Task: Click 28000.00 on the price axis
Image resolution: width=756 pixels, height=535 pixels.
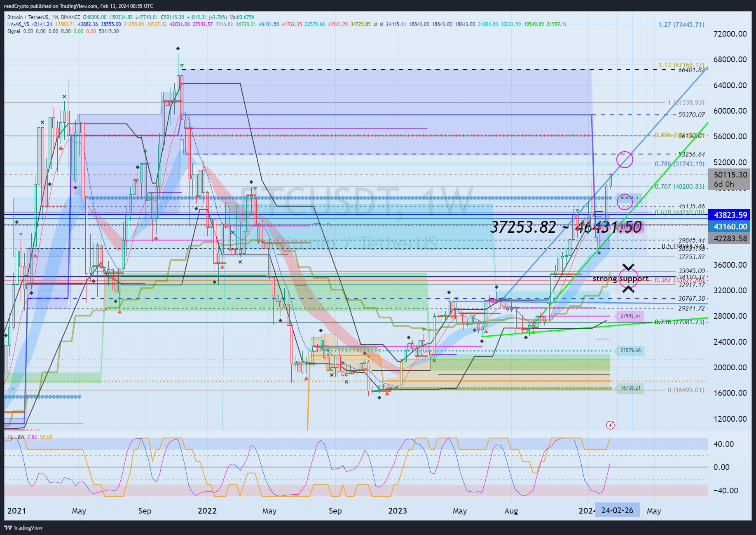Action: (x=730, y=316)
